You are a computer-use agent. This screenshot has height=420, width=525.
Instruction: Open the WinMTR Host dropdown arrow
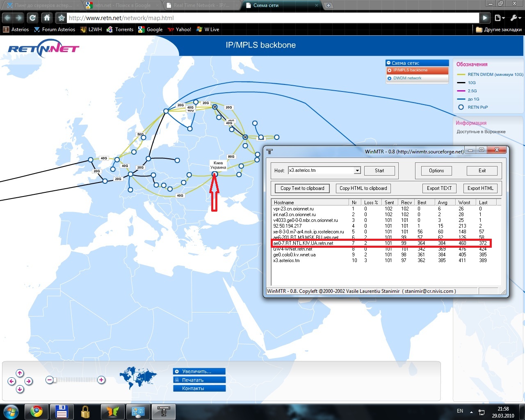tap(357, 171)
